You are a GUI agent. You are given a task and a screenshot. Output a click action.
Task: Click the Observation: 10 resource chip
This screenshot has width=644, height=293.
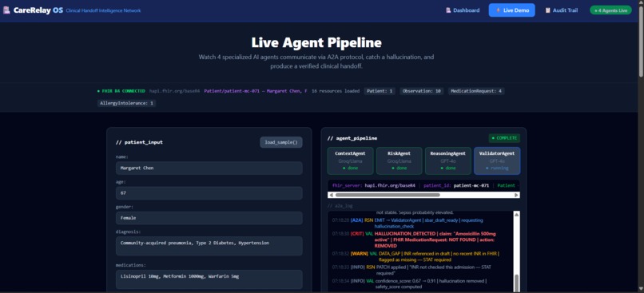(x=421, y=91)
